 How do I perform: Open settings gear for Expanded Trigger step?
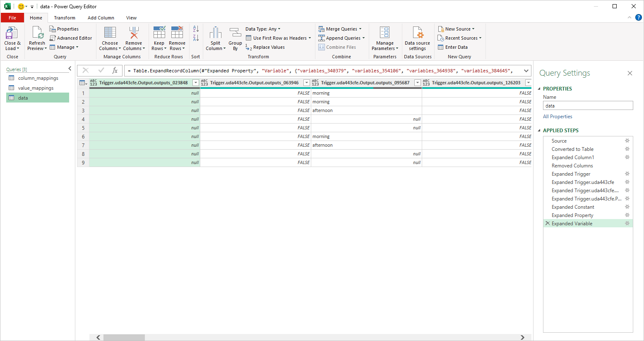tap(627, 174)
